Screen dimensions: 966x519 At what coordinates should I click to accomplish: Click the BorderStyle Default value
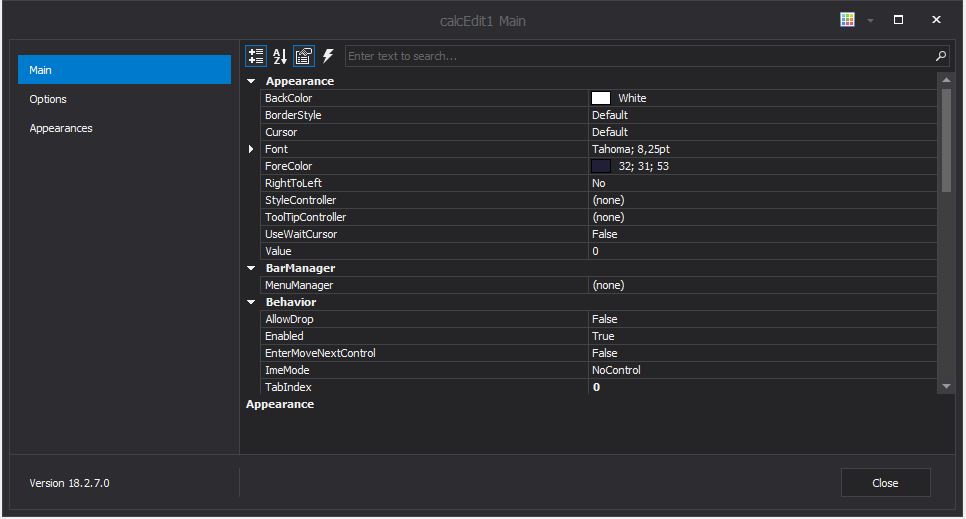click(610, 115)
